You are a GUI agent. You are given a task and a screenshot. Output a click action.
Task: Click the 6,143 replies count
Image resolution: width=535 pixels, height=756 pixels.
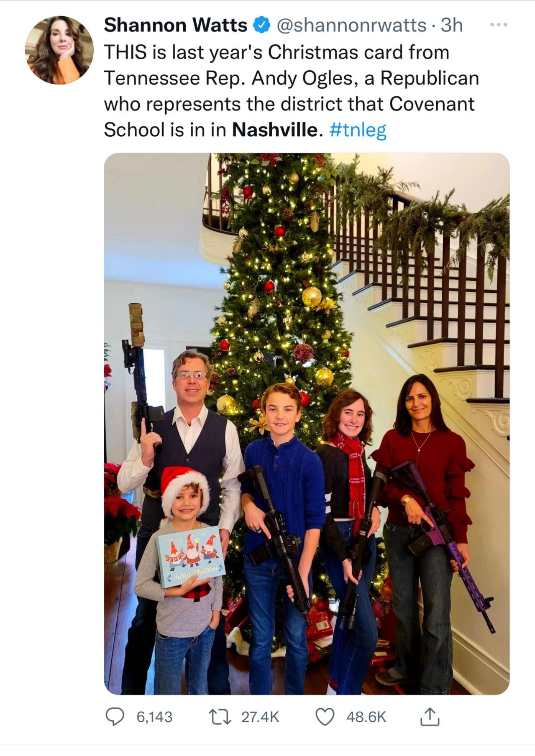(154, 717)
